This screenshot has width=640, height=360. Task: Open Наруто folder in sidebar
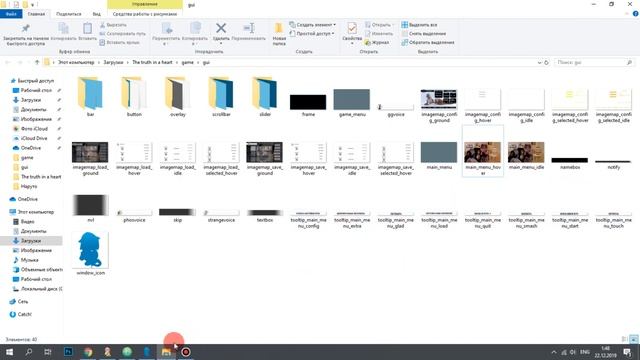click(29, 187)
